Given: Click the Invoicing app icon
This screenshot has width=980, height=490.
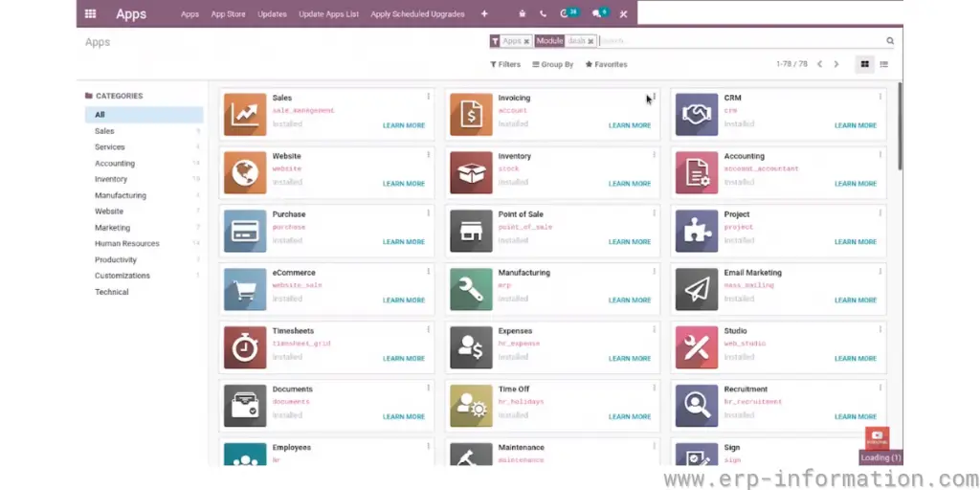Looking at the screenshot, I should (x=471, y=115).
